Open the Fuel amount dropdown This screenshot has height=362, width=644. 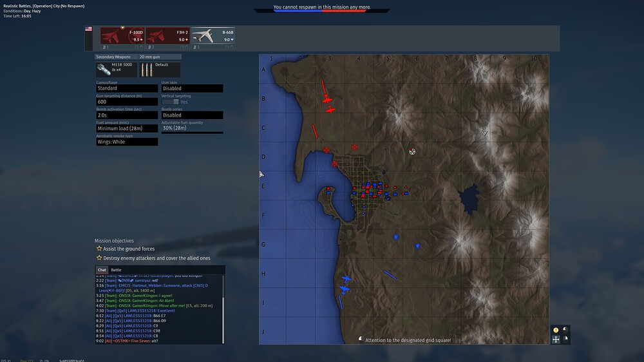coord(127,128)
